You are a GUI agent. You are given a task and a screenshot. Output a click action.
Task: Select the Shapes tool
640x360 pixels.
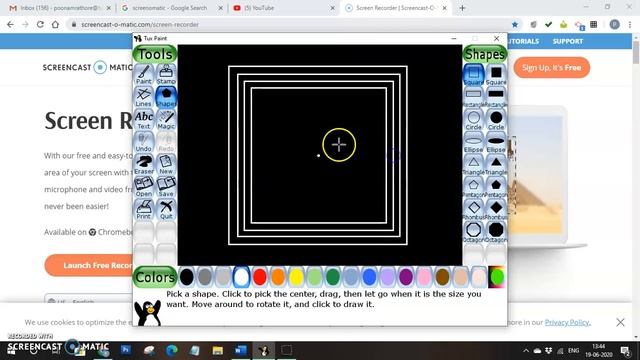(x=166, y=97)
